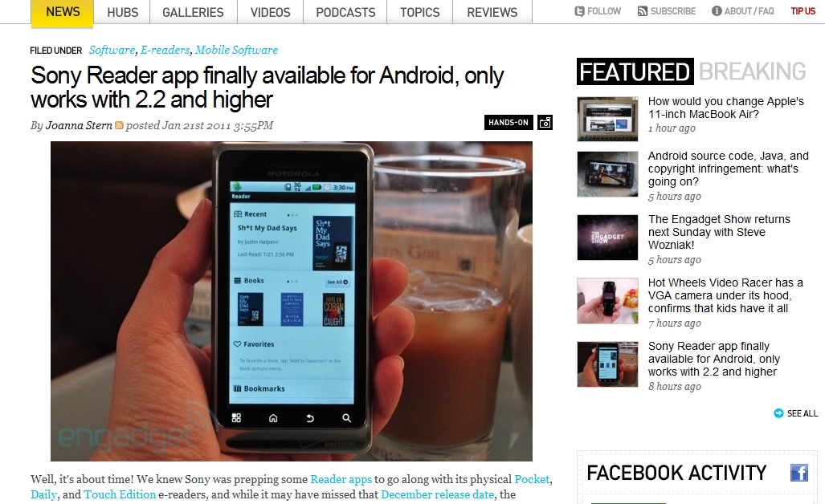The height and width of the screenshot is (504, 825).
Task: Open the About / FAQ info icon
Action: coord(717,11)
